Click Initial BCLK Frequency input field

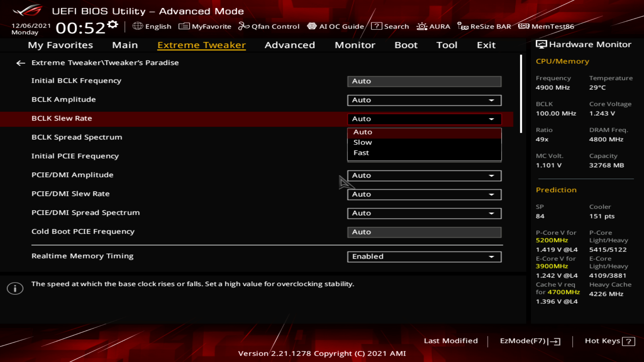(424, 81)
